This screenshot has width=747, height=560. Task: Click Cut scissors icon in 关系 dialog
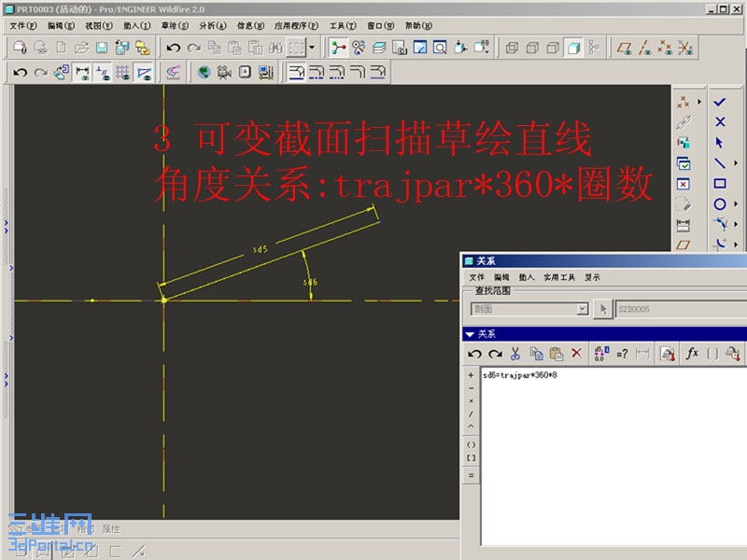[x=515, y=354]
